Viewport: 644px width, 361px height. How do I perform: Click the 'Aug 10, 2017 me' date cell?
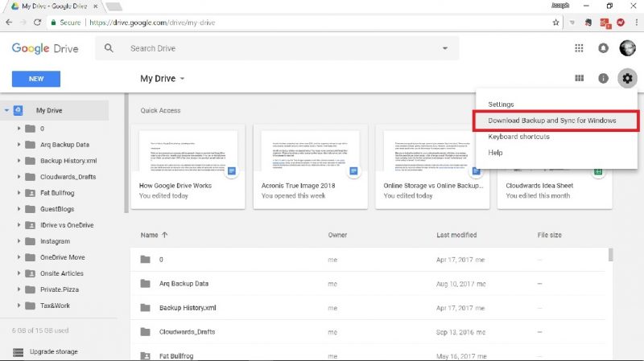click(x=460, y=284)
